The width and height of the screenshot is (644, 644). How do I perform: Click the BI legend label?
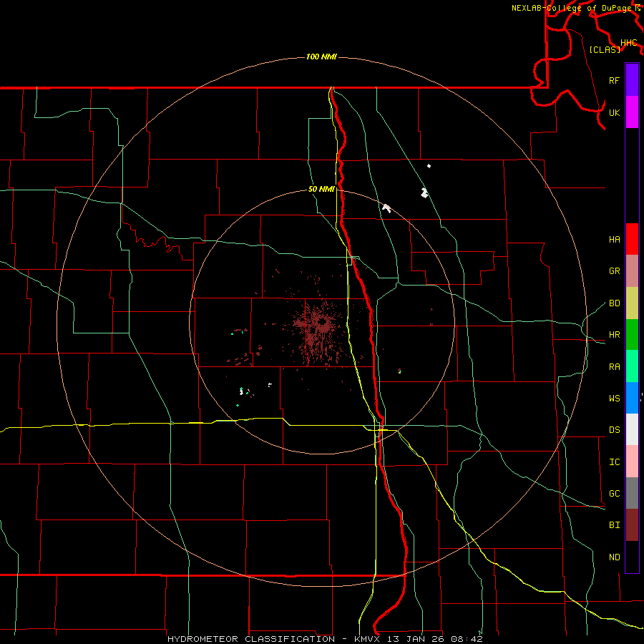[x=614, y=525]
